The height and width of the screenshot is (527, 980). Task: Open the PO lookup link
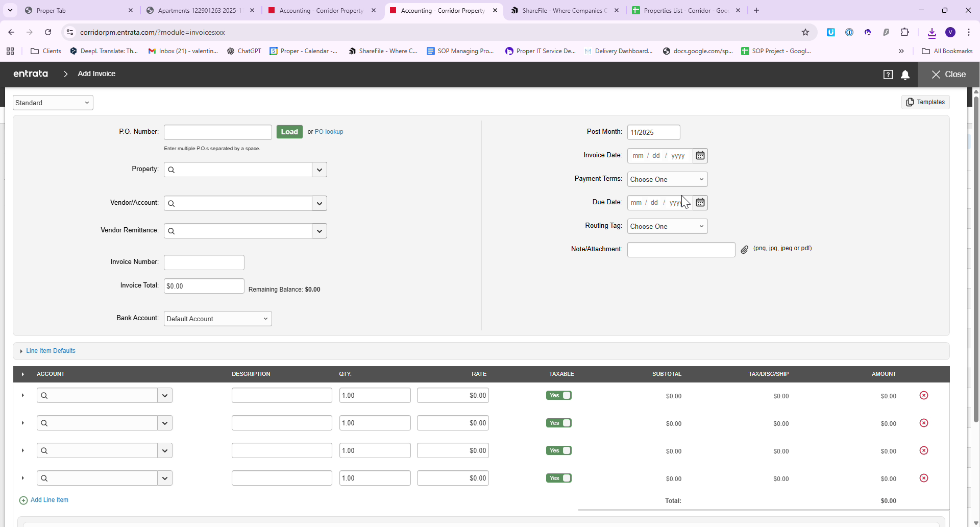[329, 132]
